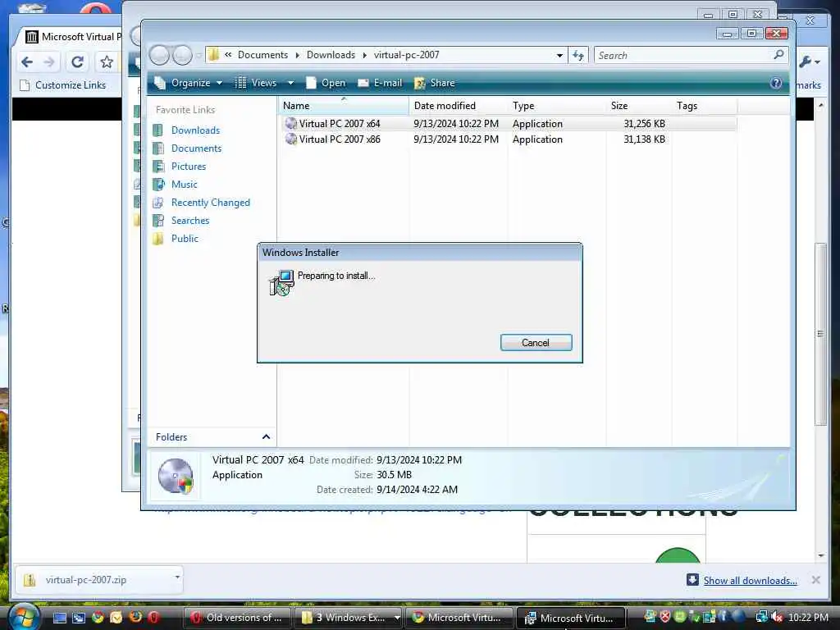Click the Explorer help question mark icon

pos(776,83)
